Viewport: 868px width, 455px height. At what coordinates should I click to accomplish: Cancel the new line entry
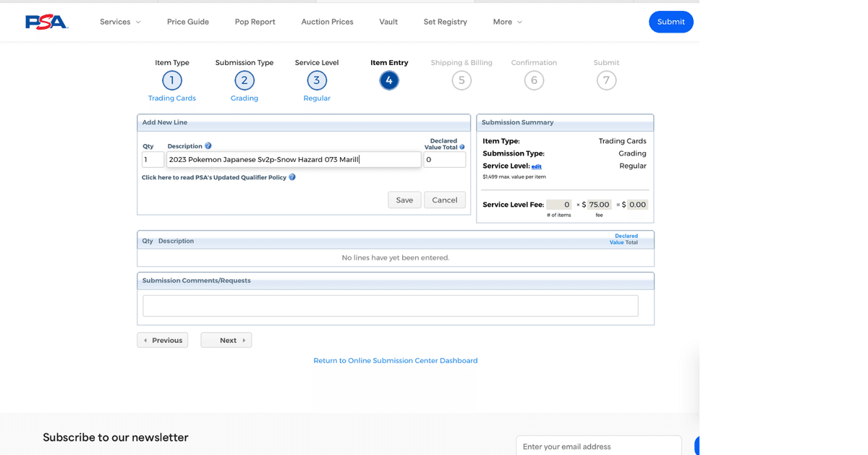(x=445, y=200)
